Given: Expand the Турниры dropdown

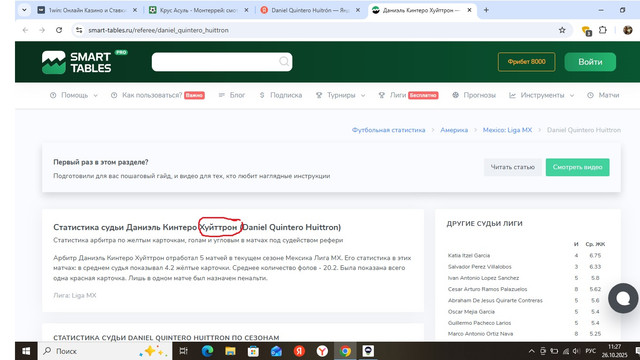Looking at the screenshot, I should click(340, 95).
